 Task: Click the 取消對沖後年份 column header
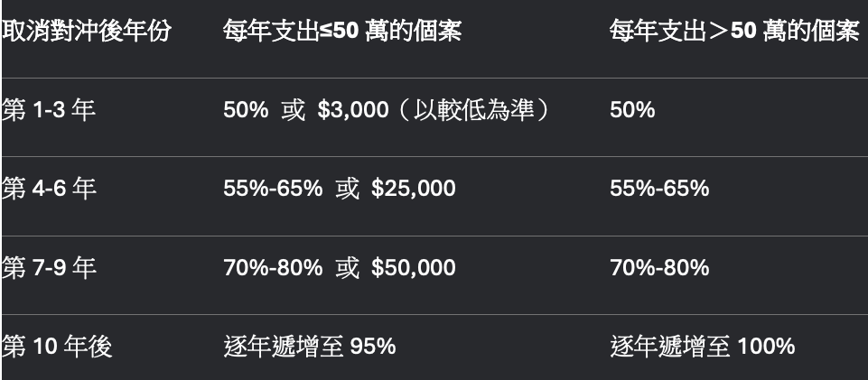tap(87, 32)
